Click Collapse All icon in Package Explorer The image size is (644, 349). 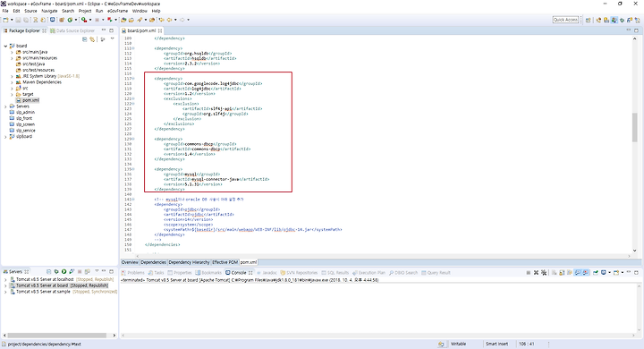(85, 39)
